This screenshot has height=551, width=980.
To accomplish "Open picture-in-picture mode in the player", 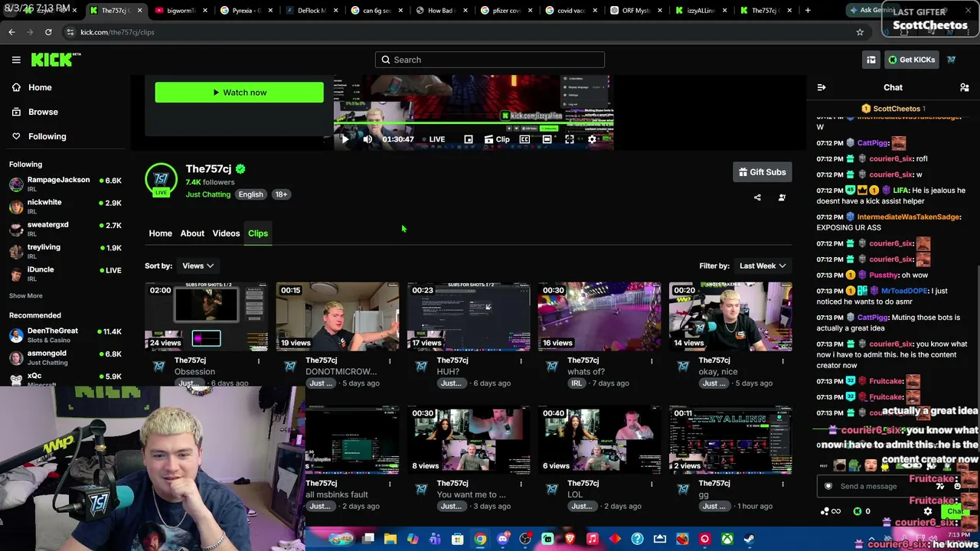I will coord(469,139).
